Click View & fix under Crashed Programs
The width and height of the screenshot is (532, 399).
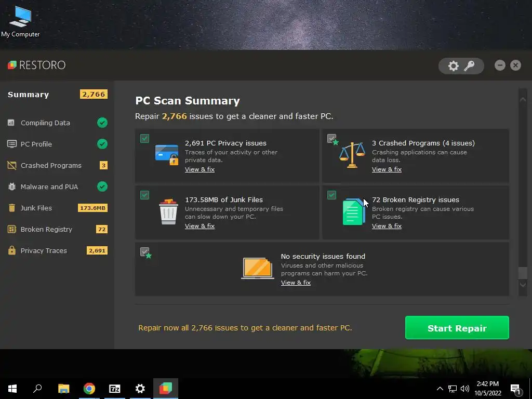(387, 169)
